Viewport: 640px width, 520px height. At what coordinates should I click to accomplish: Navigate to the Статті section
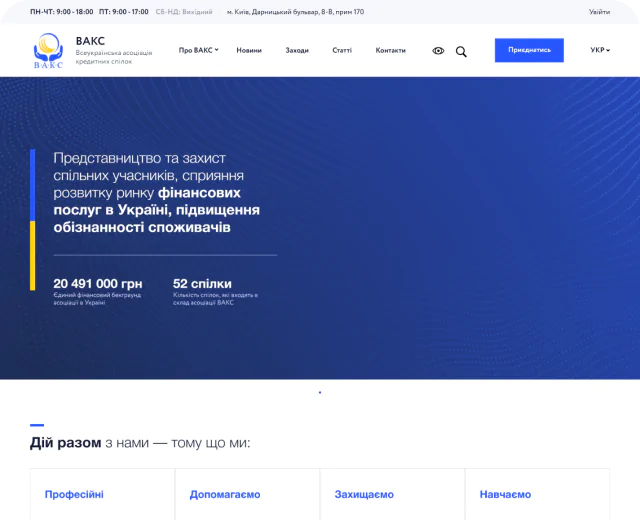(x=342, y=50)
